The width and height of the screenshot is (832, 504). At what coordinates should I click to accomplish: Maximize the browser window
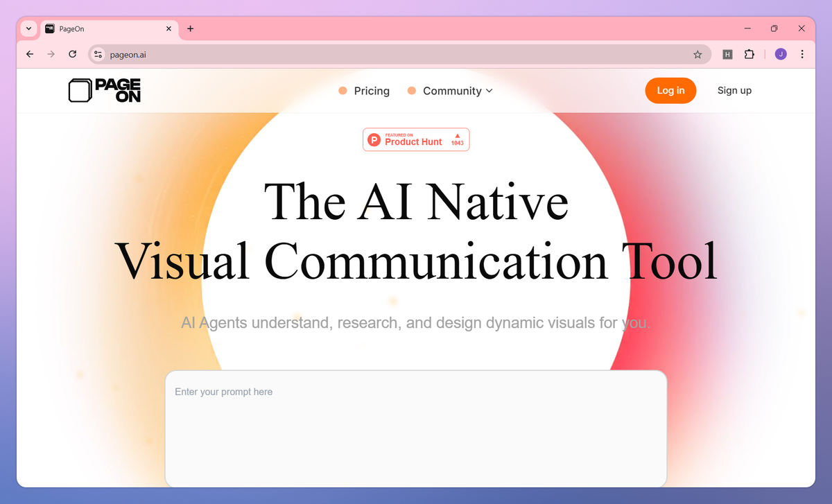click(774, 28)
